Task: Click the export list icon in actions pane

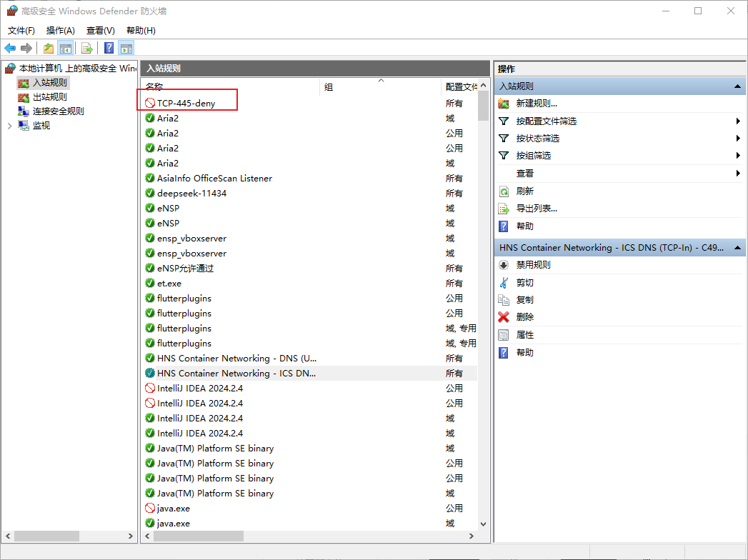Action: [x=504, y=209]
